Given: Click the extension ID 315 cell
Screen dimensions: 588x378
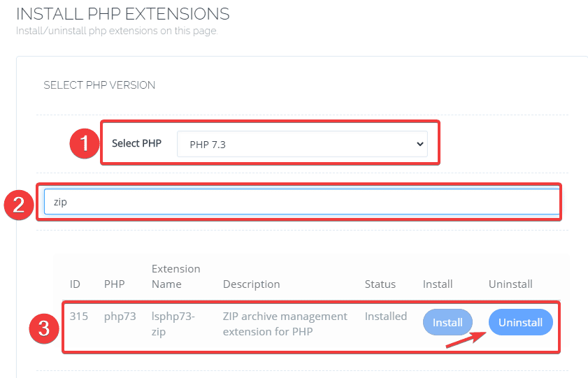Looking at the screenshot, I should tap(79, 317).
